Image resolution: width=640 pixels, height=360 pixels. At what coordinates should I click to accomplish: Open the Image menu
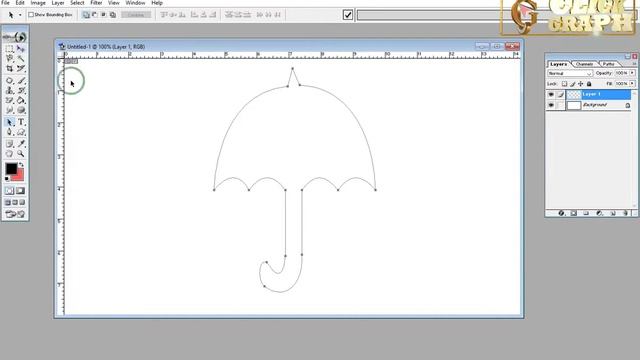click(38, 3)
